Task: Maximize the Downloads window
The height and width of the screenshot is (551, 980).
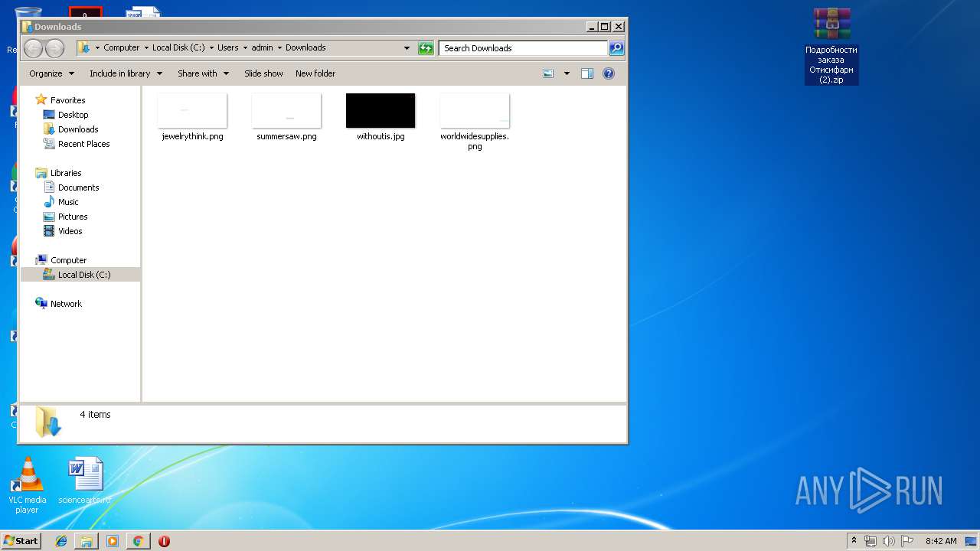Action: point(604,26)
